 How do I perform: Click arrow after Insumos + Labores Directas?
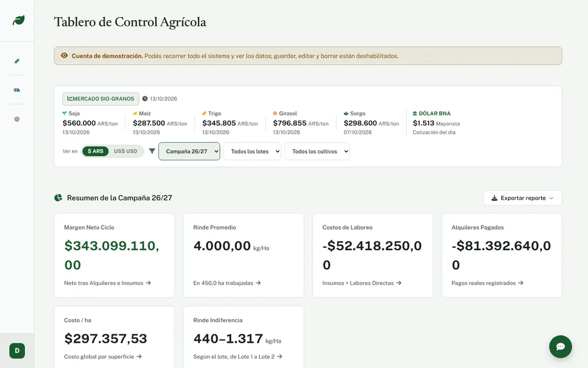pyautogui.click(x=399, y=283)
